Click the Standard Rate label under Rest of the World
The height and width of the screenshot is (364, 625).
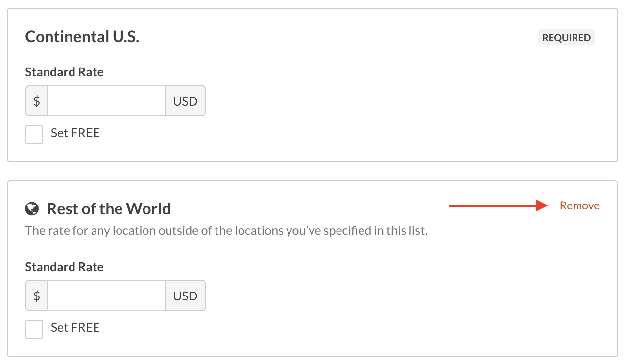coord(65,267)
